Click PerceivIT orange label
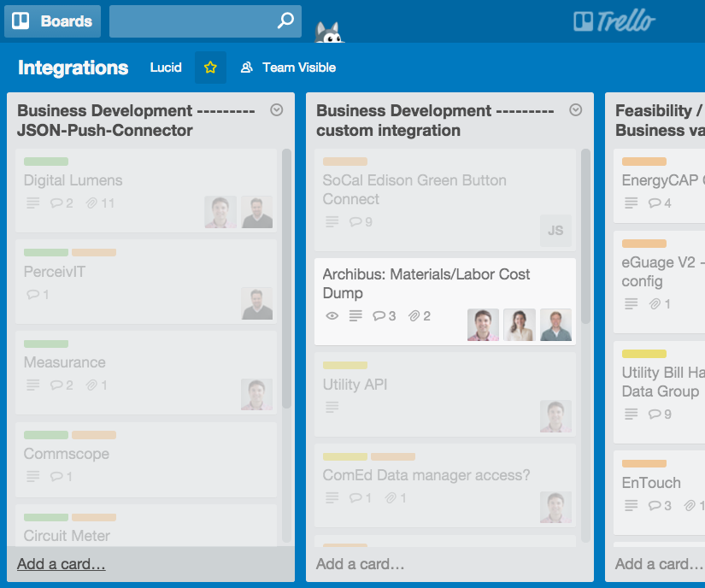The image size is (705, 588). pyautogui.click(x=94, y=253)
